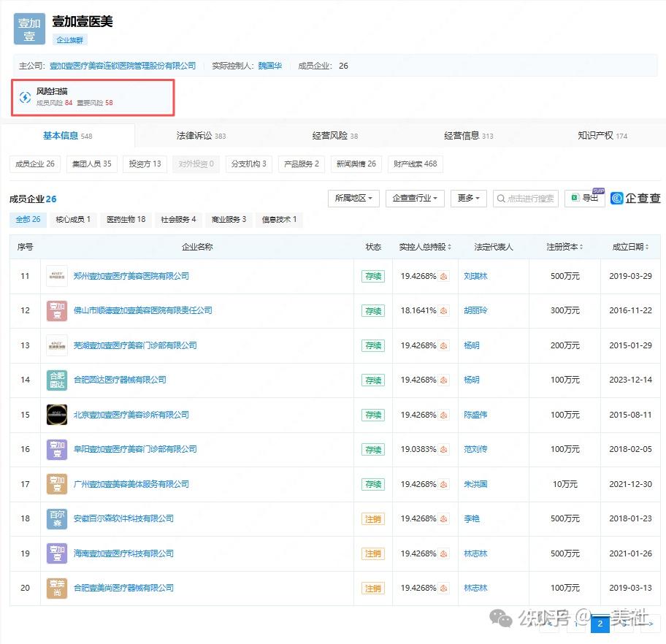
Task: Sort by 注册资本 column arrows
Action: tap(581, 247)
